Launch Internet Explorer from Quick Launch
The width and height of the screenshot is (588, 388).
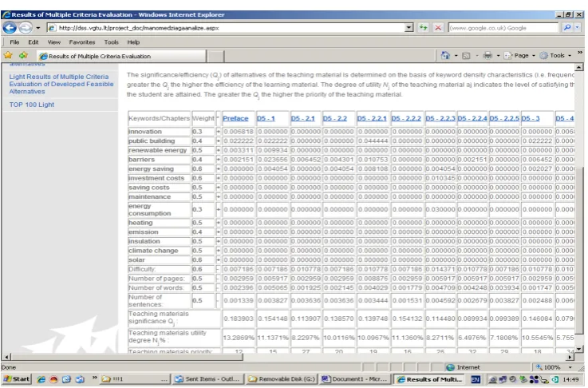[41, 379]
